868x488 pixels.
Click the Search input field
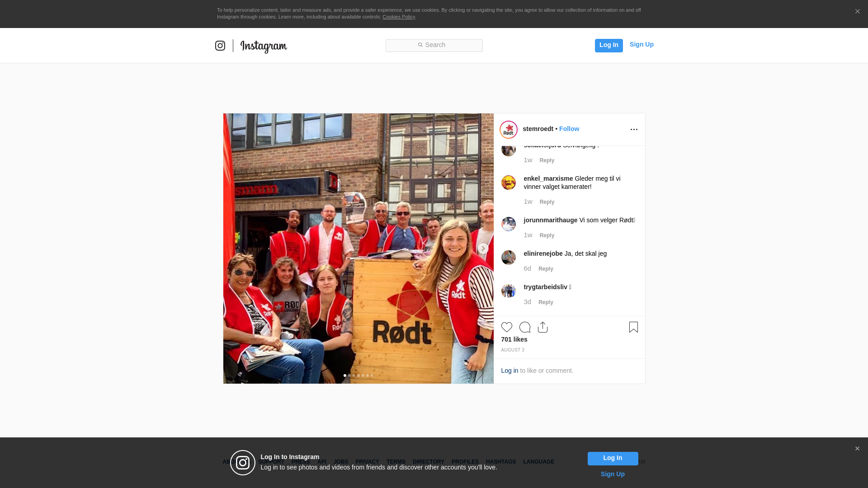click(434, 45)
